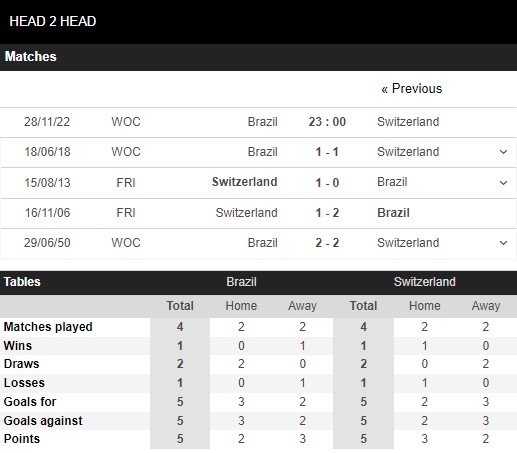Open the 23 : 00 upcoming match time
The width and height of the screenshot is (517, 453).
point(327,122)
